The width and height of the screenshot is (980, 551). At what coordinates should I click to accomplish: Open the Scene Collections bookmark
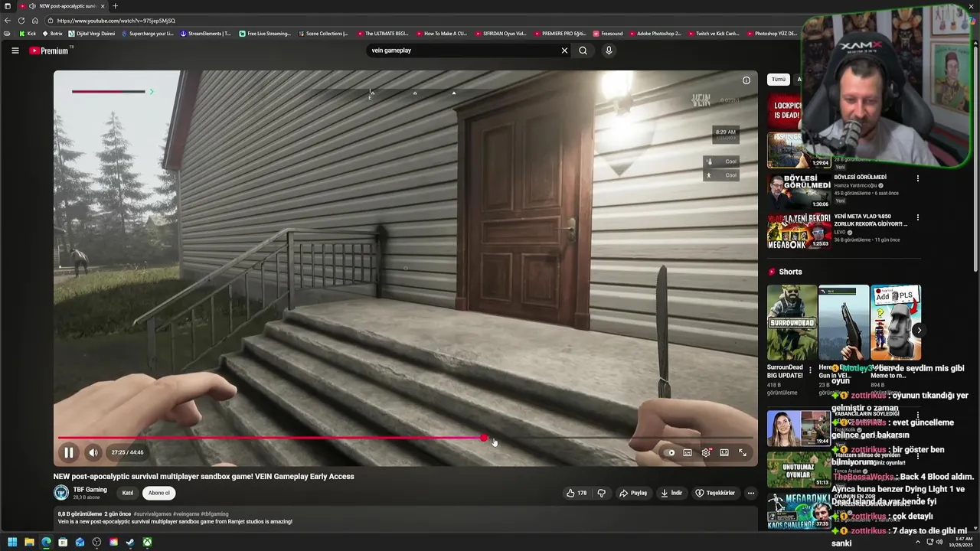323,34
